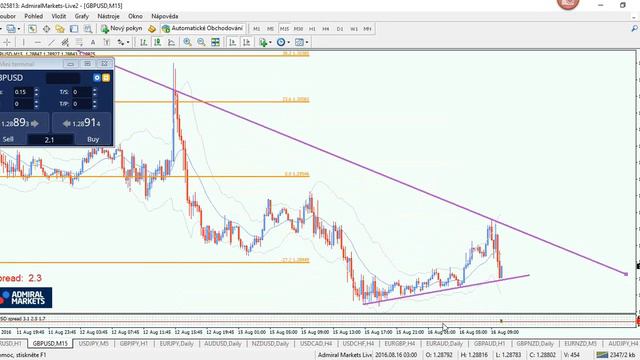Click the Nový pokyn new order button

coord(122,29)
